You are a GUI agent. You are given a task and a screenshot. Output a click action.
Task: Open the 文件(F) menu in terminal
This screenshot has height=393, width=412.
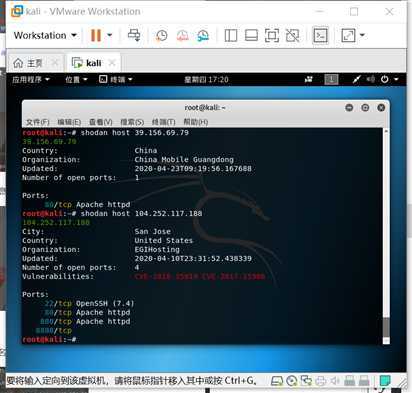pyautogui.click(x=37, y=122)
